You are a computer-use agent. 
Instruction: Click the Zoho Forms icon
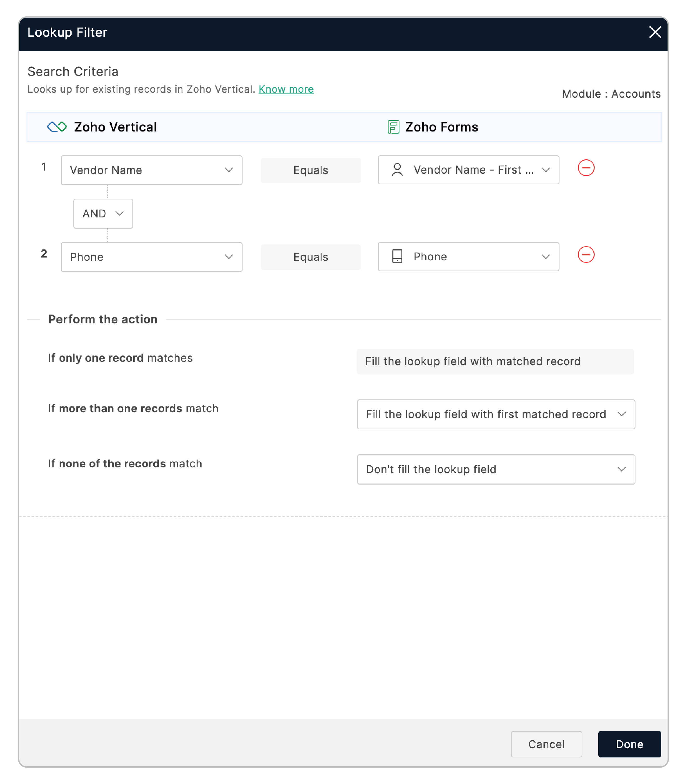click(x=394, y=127)
